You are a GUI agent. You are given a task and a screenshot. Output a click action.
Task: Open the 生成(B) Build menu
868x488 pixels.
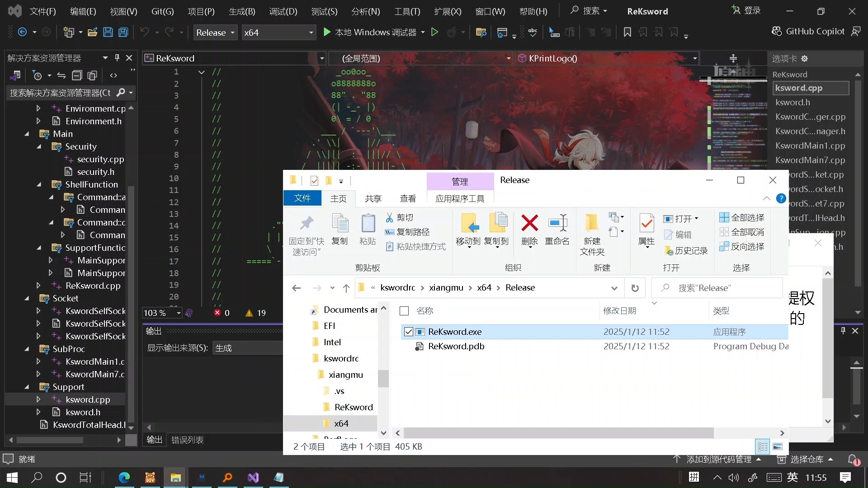coord(242,11)
